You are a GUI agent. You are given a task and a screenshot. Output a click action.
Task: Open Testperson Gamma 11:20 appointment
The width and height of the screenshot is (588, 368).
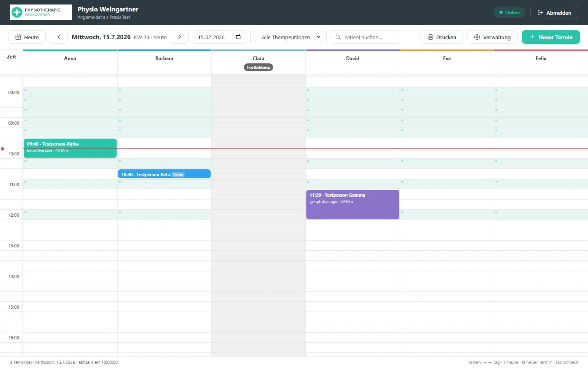click(x=353, y=204)
